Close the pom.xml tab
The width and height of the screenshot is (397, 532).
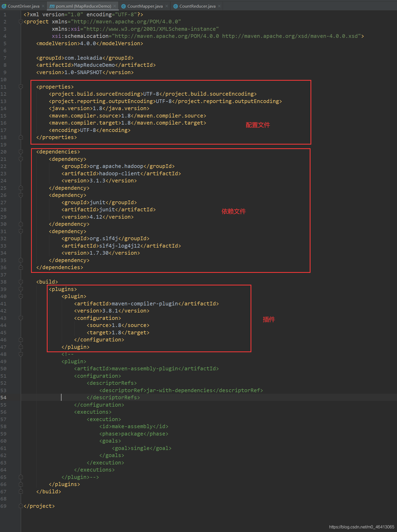(x=115, y=6)
